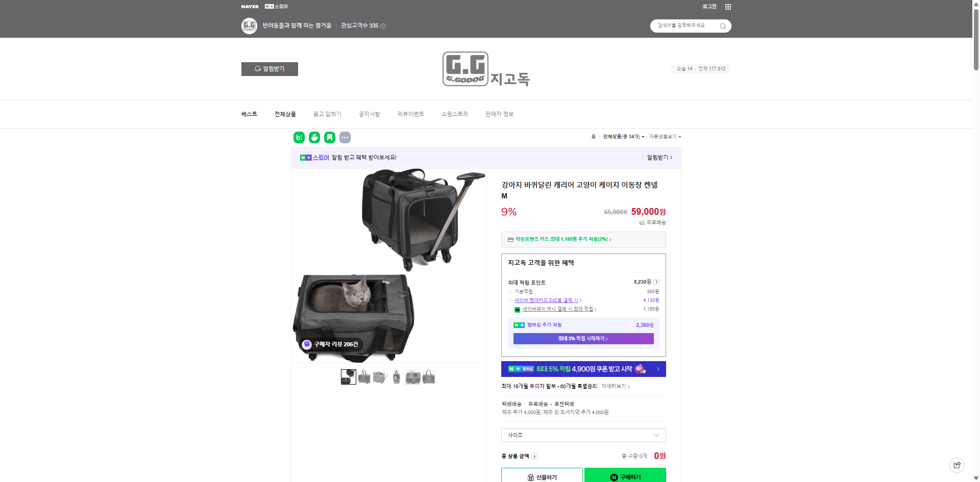The width and height of the screenshot is (980, 482).
Task: Open more sharing options via ellipsis icon
Action: point(345,137)
